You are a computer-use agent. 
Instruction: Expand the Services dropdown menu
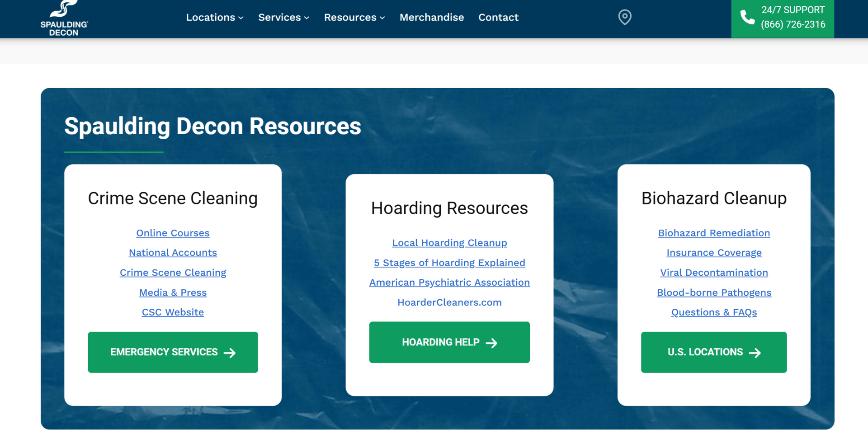[283, 17]
